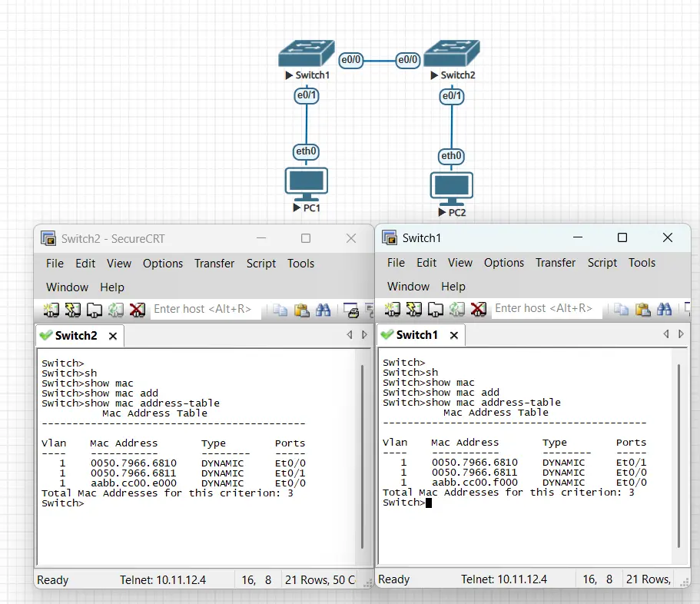The height and width of the screenshot is (604, 700).
Task: Click Find binoculars icon in Switch1 toolbar
Action: click(664, 309)
